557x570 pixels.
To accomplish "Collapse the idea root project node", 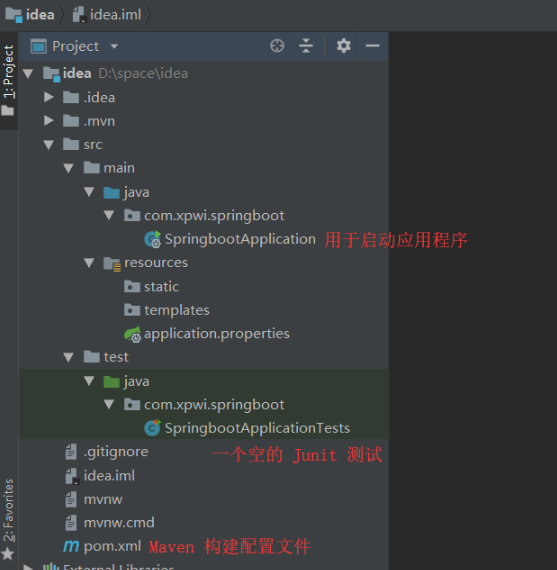I will pyautogui.click(x=28, y=74).
